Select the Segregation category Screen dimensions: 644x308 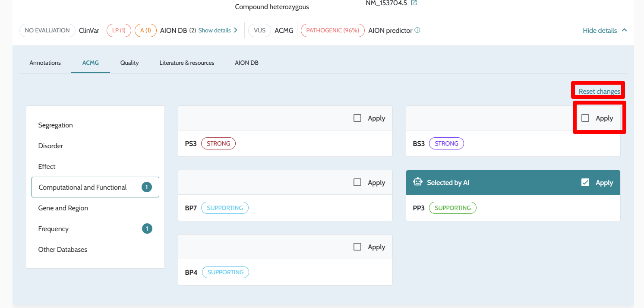56,125
